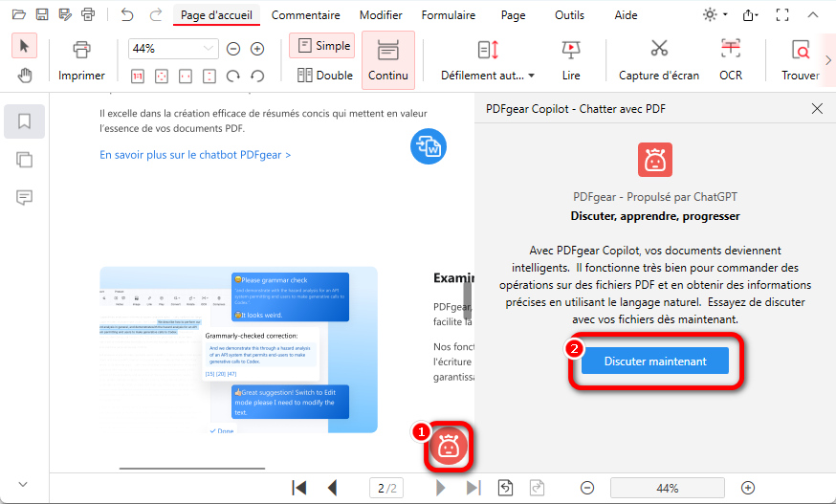Screen dimensions: 836x504
Task: Select the arrow cursor tool
Action: (x=25, y=46)
